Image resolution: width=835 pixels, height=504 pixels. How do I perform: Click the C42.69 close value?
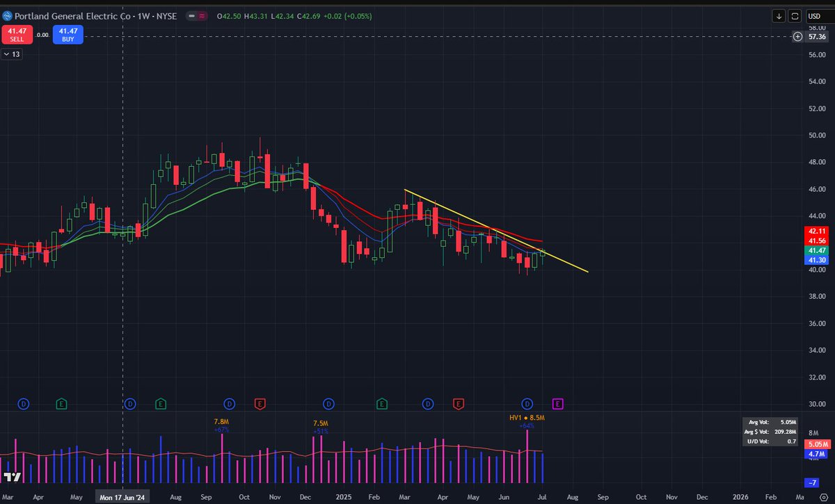click(310, 16)
